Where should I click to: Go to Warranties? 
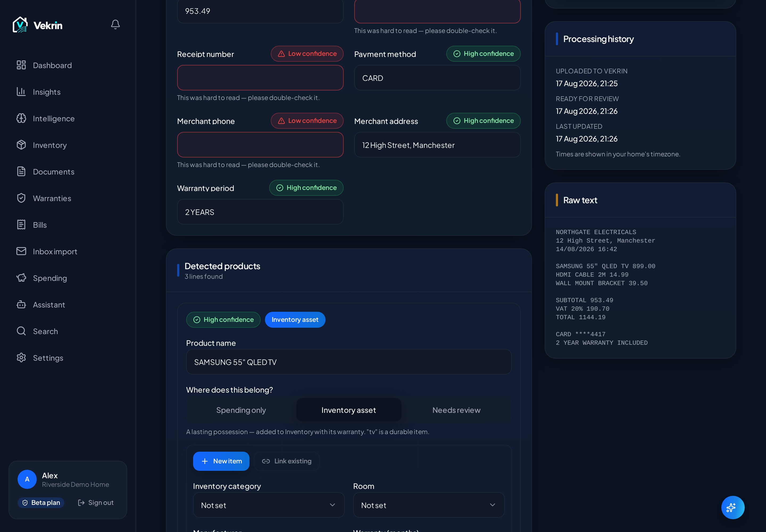pyautogui.click(x=68, y=198)
